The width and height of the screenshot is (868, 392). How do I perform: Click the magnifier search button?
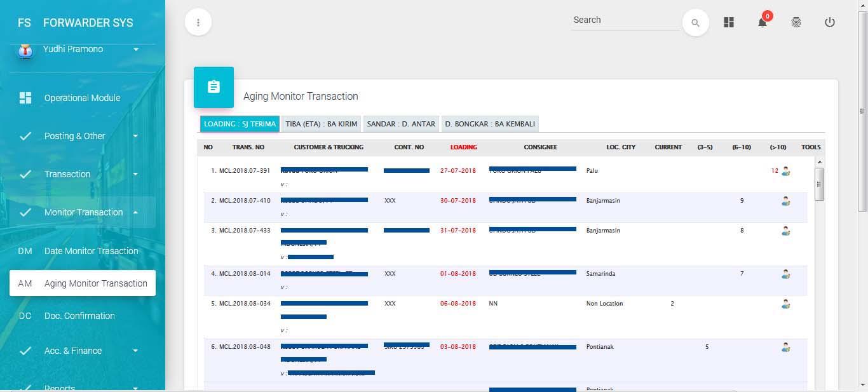tap(695, 23)
